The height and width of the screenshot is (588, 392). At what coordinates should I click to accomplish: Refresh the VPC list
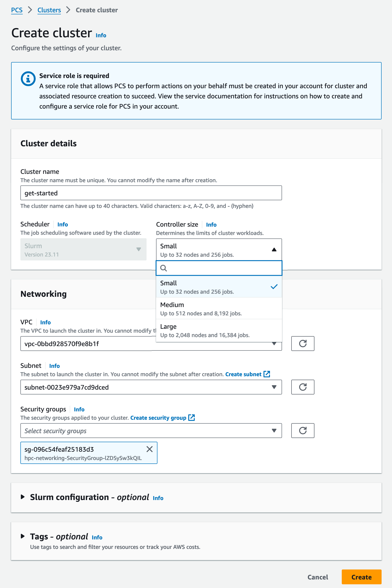pyautogui.click(x=302, y=343)
